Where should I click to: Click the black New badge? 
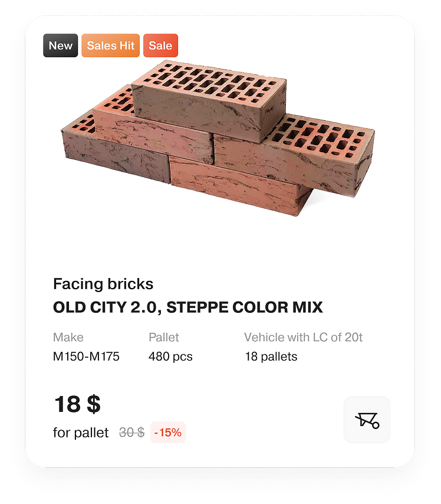(x=60, y=46)
